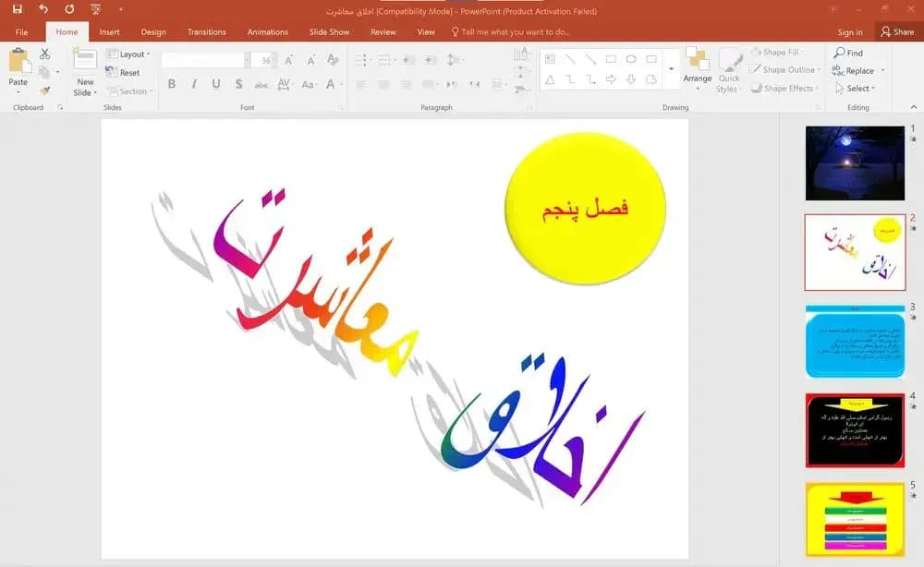Switch to the Design tab
924x567 pixels.
153,31
